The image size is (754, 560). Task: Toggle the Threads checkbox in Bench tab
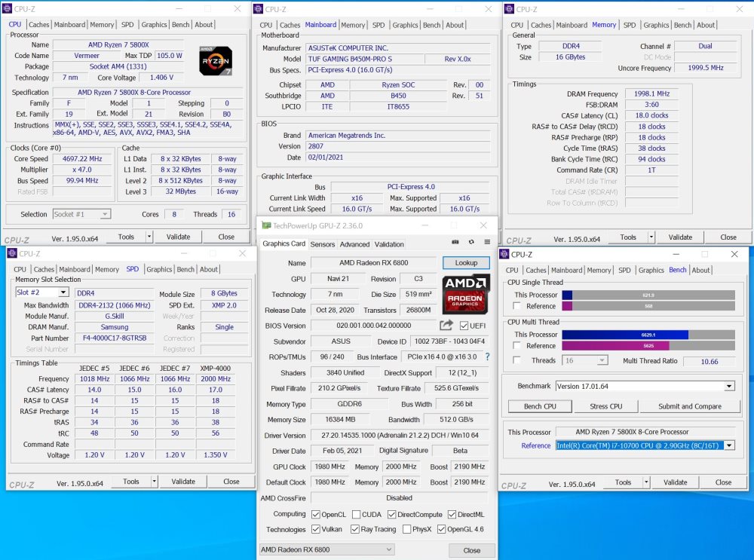[x=517, y=360]
